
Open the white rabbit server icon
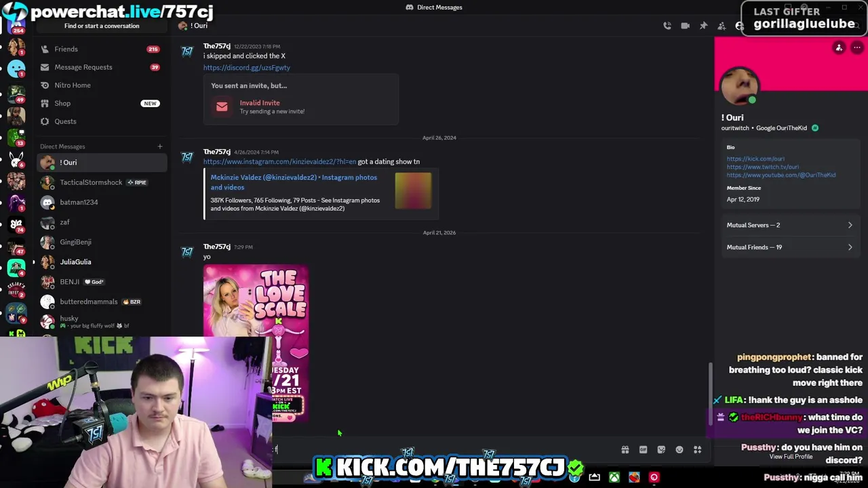point(16,159)
